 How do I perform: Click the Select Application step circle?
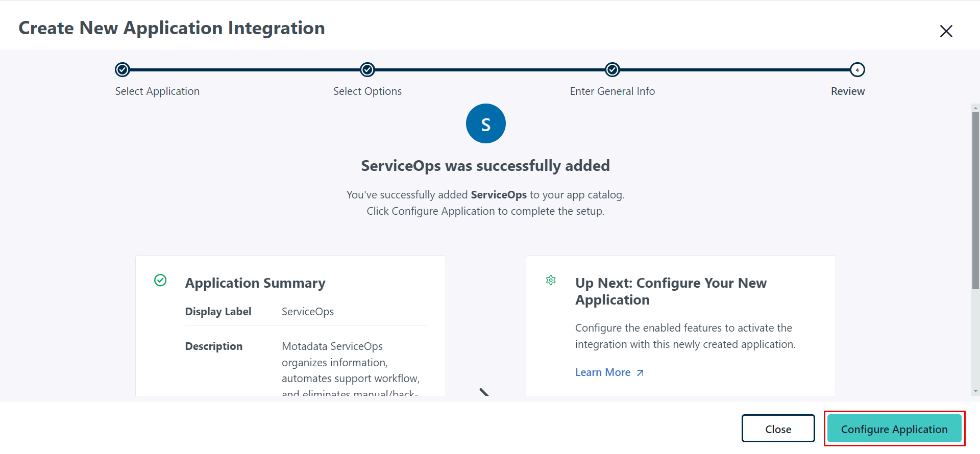(122, 69)
